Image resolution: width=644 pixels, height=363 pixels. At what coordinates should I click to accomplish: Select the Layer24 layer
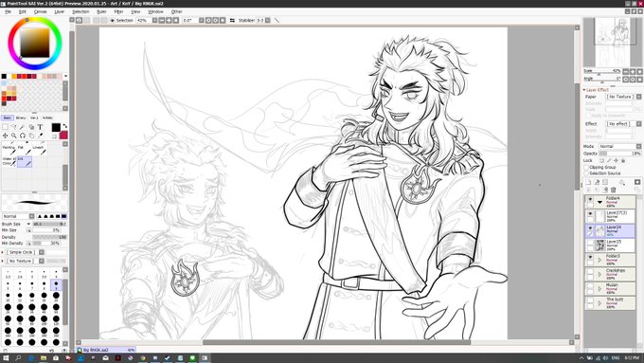click(610, 231)
